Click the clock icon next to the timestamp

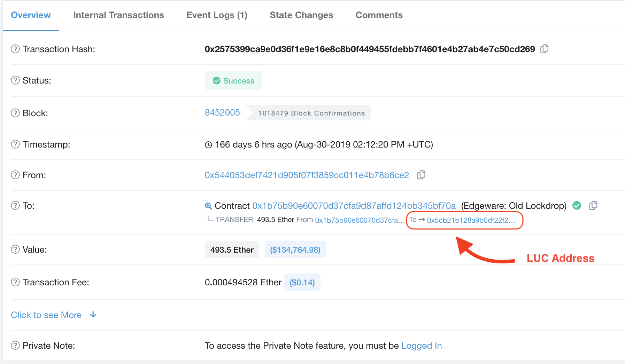[x=208, y=144]
